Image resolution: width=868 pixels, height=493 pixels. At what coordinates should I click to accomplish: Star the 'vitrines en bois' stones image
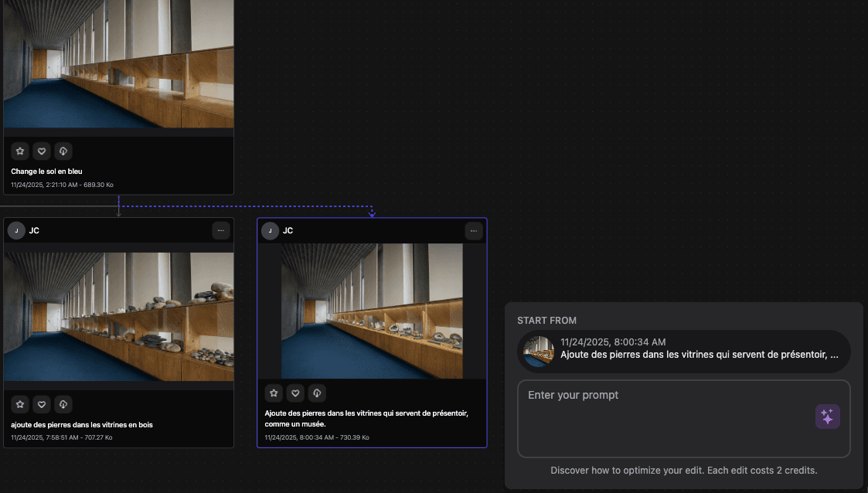pos(20,404)
